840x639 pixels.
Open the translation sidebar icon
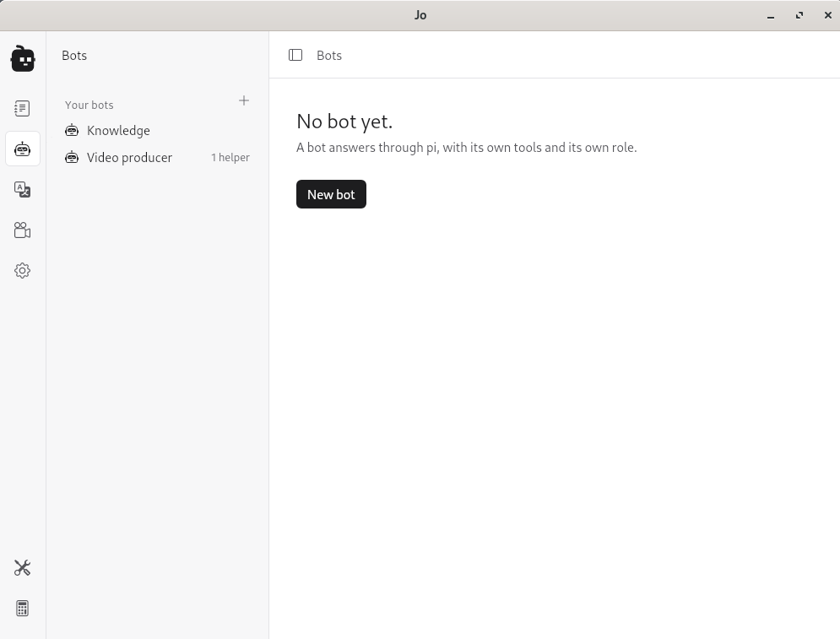click(x=22, y=190)
